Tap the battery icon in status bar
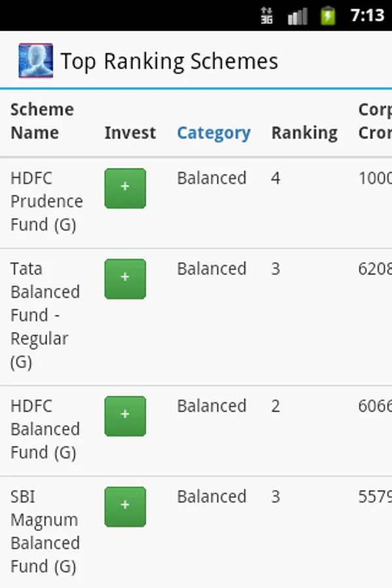The width and height of the screenshot is (392, 588). 328,16
